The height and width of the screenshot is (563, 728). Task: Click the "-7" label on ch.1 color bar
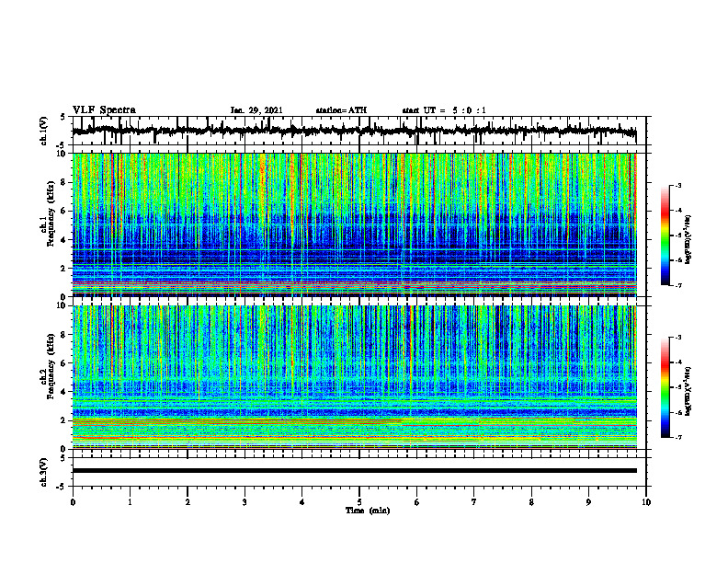coord(678,285)
